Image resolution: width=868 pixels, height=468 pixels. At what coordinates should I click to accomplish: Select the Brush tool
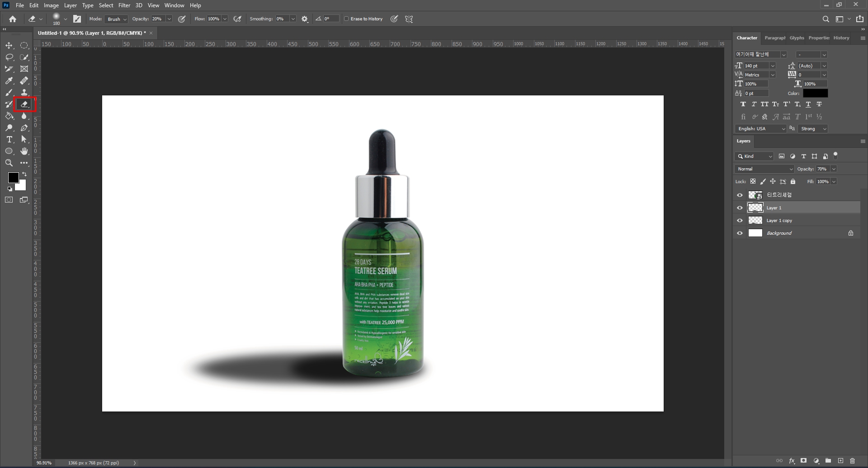(x=9, y=93)
